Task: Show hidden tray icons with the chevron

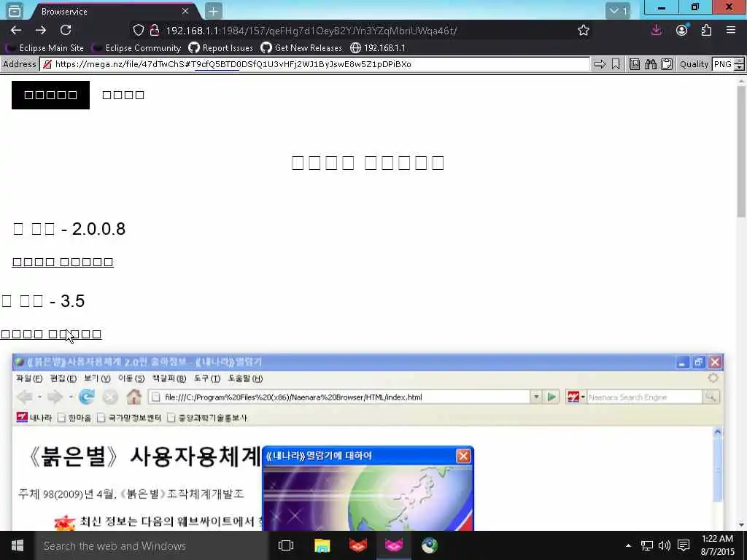Action: [628, 545]
